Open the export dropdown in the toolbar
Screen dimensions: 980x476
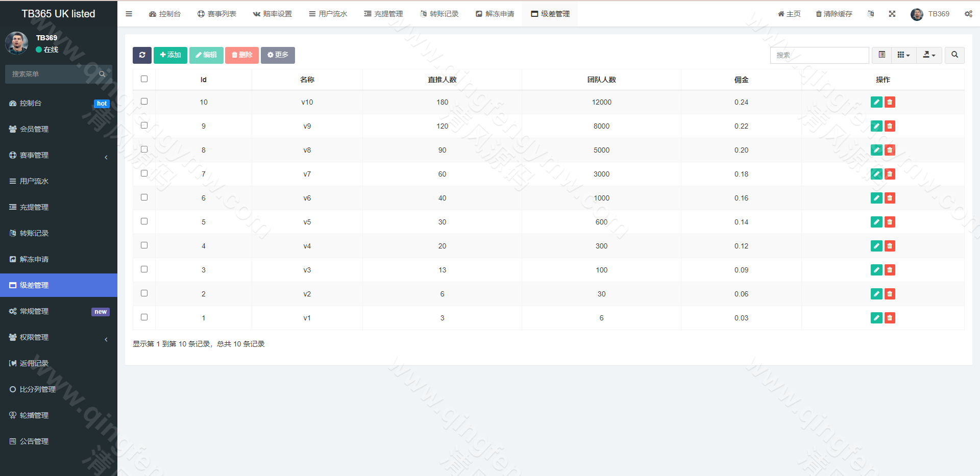click(929, 55)
